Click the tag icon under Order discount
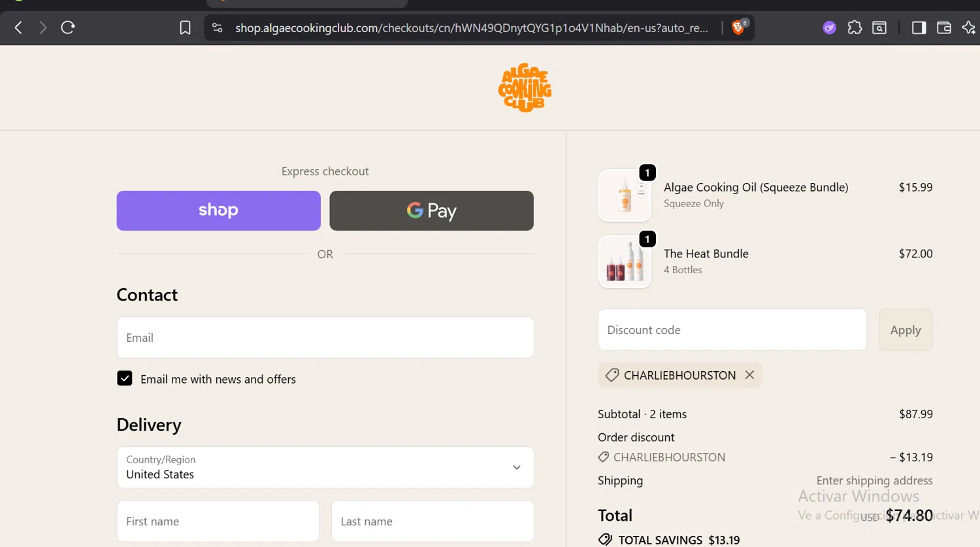Screen dimensions: 980x547 coord(604,457)
